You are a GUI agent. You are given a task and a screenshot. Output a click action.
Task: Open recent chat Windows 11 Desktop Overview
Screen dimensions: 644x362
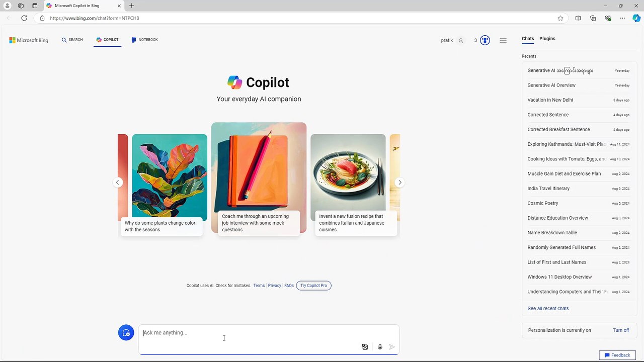pyautogui.click(x=579, y=277)
